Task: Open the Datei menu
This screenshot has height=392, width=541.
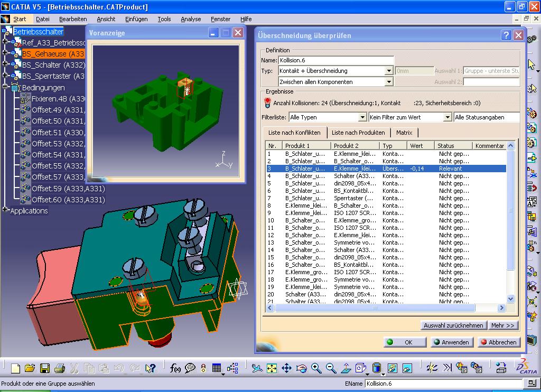Action: point(42,19)
